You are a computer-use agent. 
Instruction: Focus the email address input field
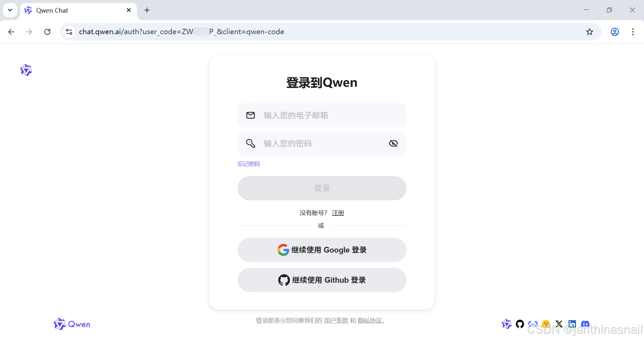pos(322,115)
